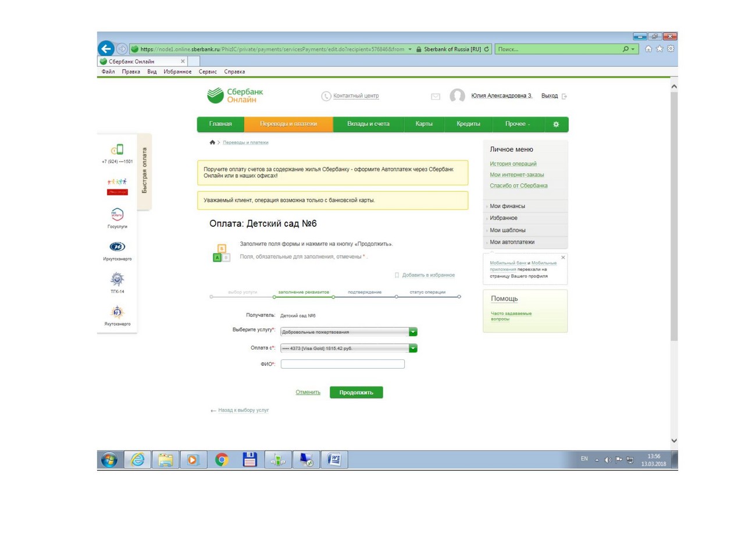Open Мои интернет-заказы link
The height and width of the screenshot is (535, 756).
coord(517,175)
